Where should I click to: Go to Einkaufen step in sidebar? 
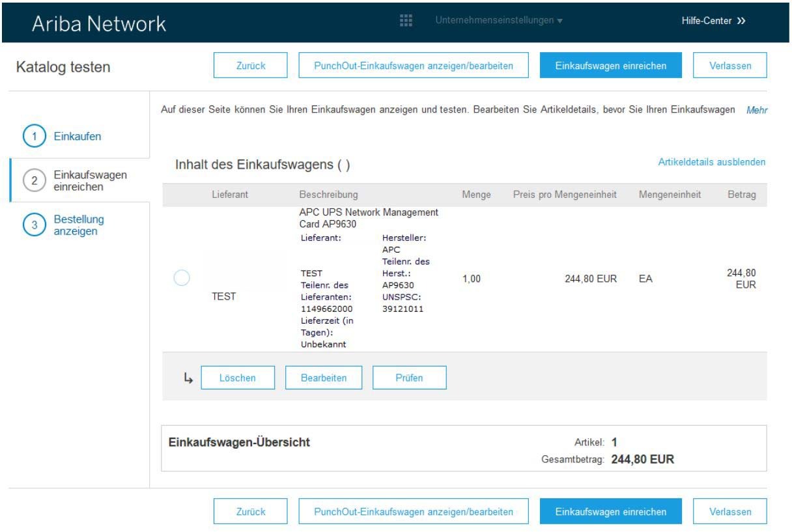pyautogui.click(x=78, y=137)
